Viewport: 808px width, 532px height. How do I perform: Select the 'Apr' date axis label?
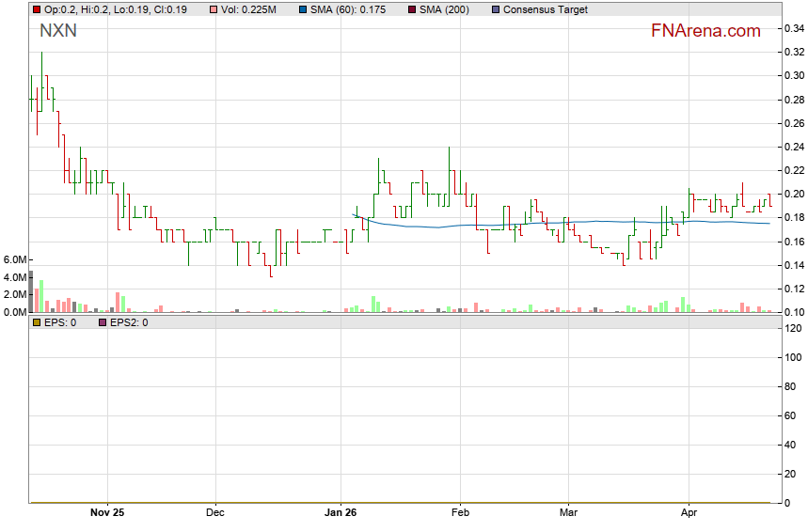(689, 514)
